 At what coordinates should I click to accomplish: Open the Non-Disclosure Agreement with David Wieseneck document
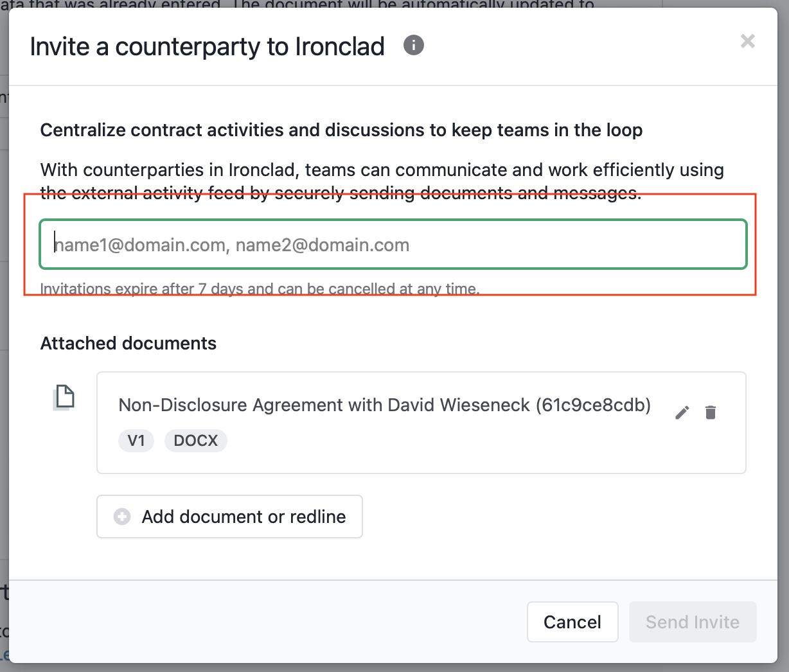pyautogui.click(x=385, y=405)
